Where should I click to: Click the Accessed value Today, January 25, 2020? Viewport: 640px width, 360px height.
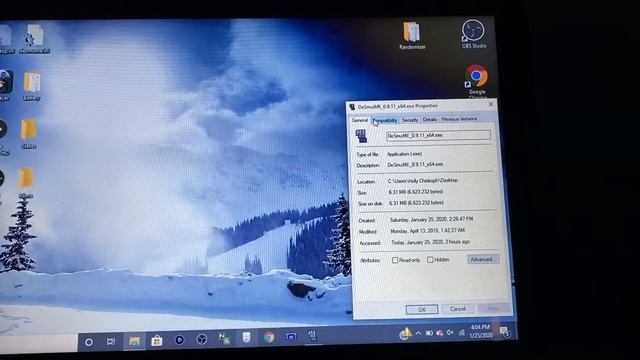coord(431,242)
